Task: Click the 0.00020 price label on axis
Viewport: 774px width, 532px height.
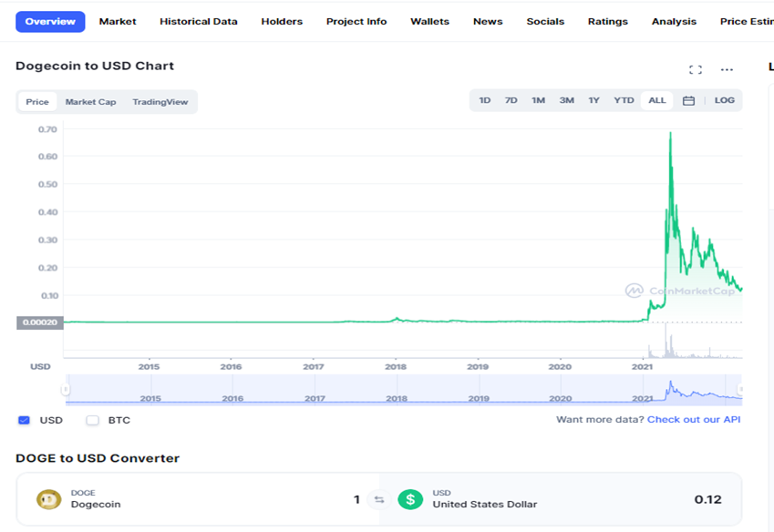Action: pos(40,322)
